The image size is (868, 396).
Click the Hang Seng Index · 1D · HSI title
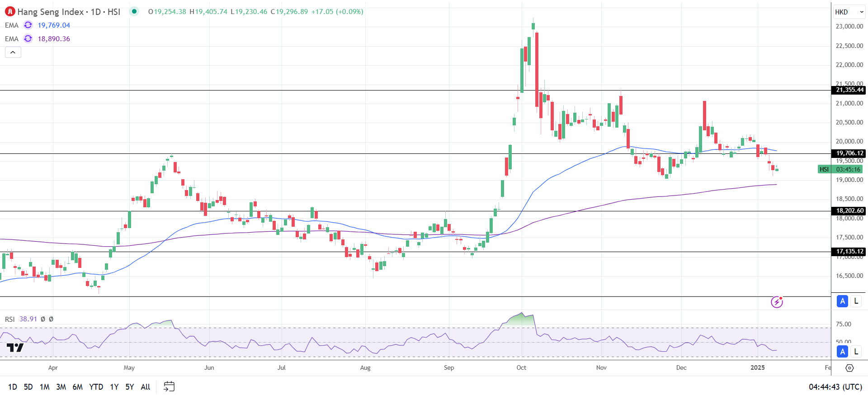(x=69, y=12)
